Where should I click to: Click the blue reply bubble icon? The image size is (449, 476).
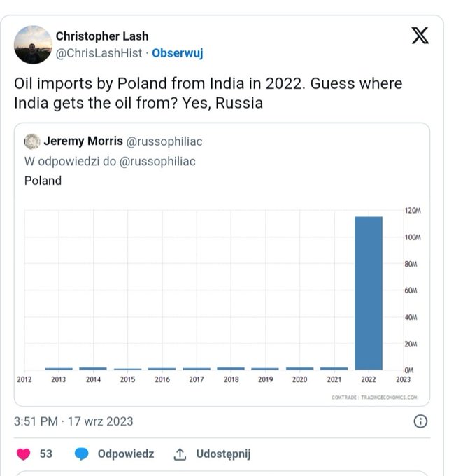click(82, 454)
